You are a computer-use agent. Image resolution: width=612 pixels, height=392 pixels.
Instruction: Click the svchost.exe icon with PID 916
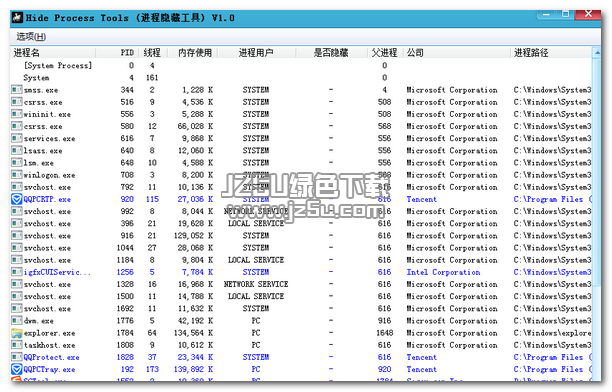click(x=17, y=235)
